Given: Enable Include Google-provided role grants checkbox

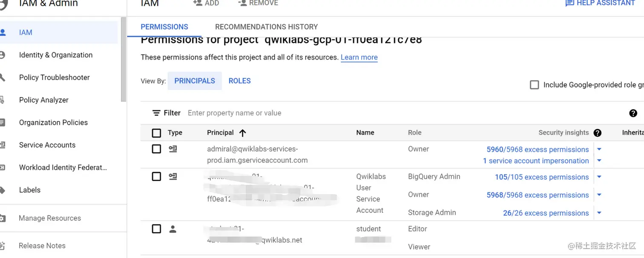Looking at the screenshot, I should (x=534, y=85).
